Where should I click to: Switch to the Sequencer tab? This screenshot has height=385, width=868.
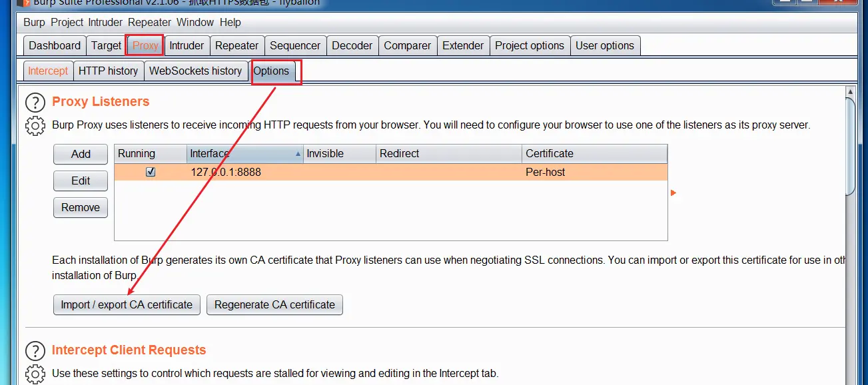[295, 45]
